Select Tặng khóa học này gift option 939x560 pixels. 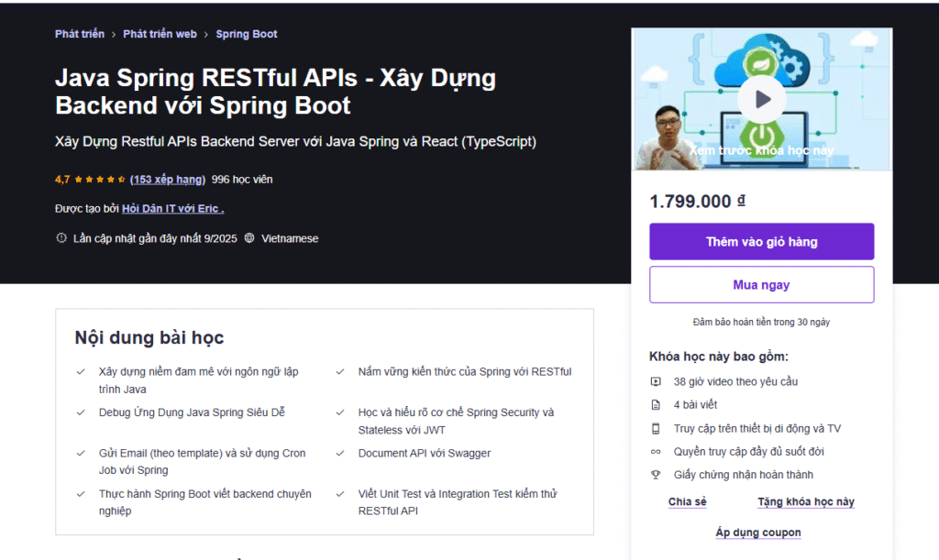point(805,502)
